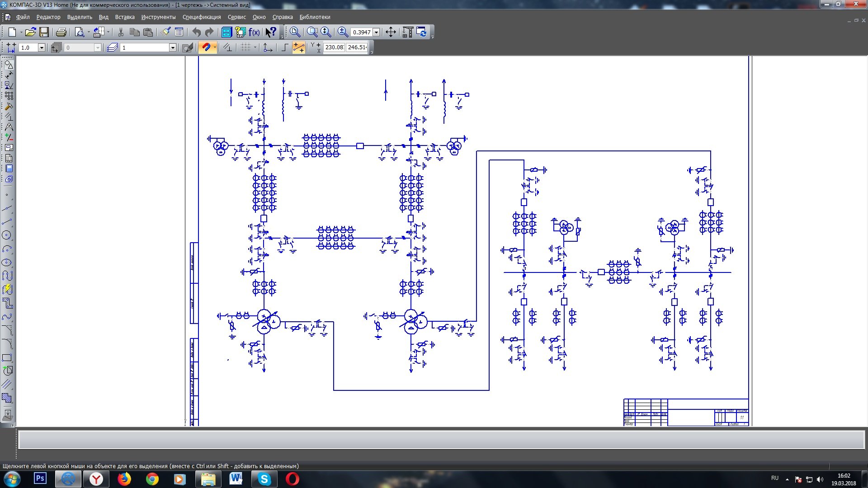Viewport: 868px width, 488px height.
Task: Click the Redraw/refresh view icon
Action: (421, 32)
